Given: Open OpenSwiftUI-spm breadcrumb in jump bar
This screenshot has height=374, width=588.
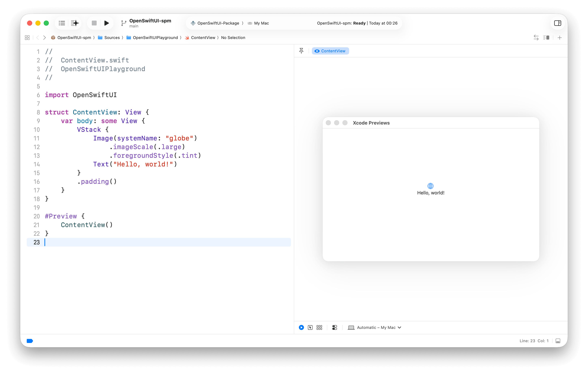Looking at the screenshot, I should 71,38.
